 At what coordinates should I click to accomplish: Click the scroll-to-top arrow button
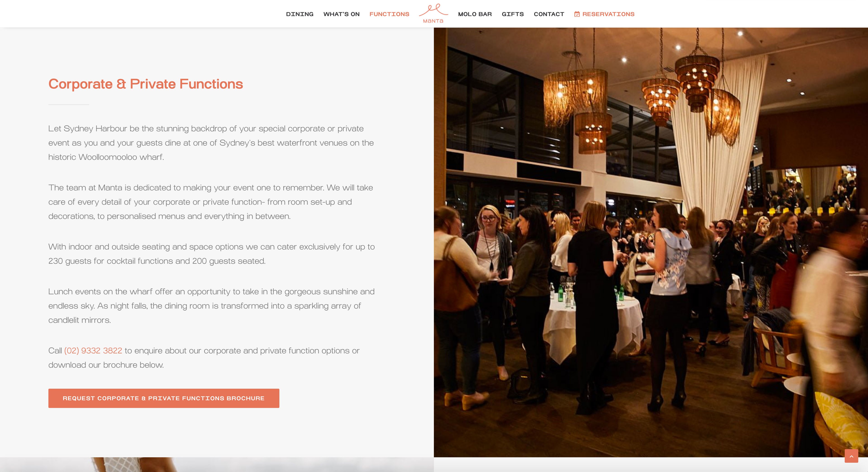pos(851,456)
